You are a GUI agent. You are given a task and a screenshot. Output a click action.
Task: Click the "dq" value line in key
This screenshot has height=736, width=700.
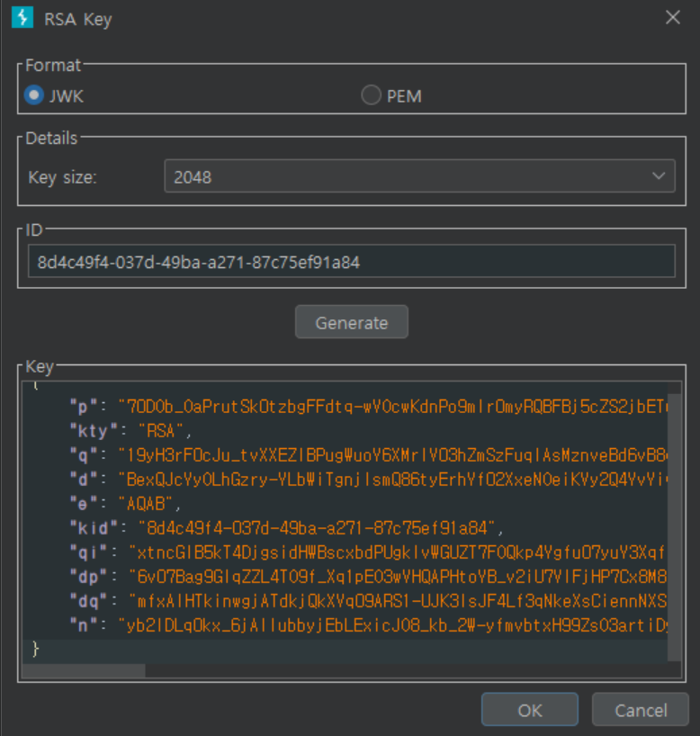click(x=369, y=602)
